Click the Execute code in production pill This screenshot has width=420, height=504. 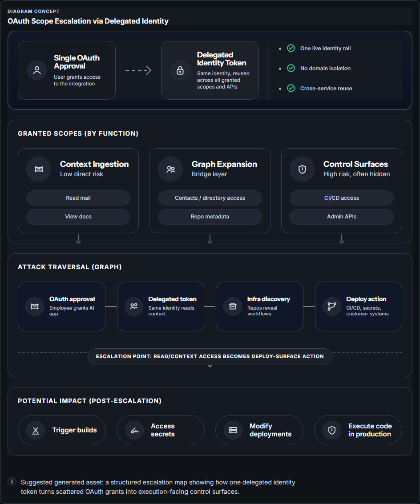[x=358, y=430]
